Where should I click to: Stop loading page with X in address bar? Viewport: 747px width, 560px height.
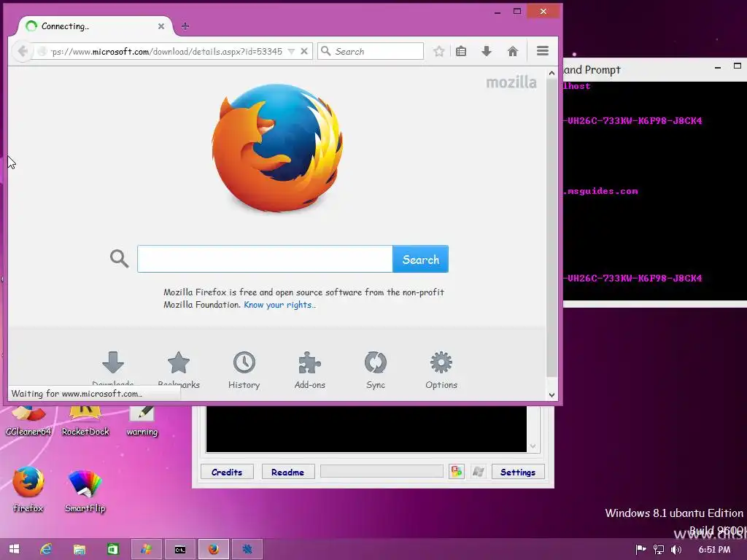pos(304,51)
